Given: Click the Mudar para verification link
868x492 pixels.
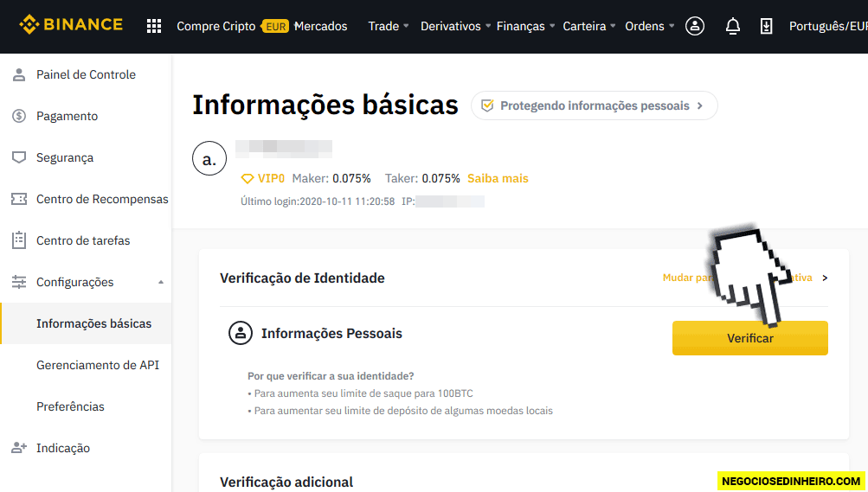Looking at the screenshot, I should (x=737, y=278).
